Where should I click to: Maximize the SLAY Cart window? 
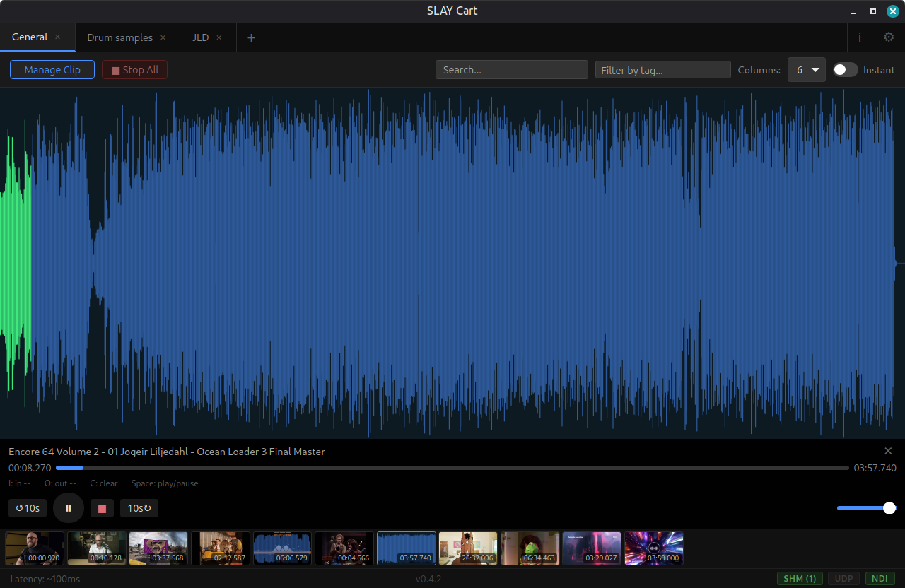873,11
